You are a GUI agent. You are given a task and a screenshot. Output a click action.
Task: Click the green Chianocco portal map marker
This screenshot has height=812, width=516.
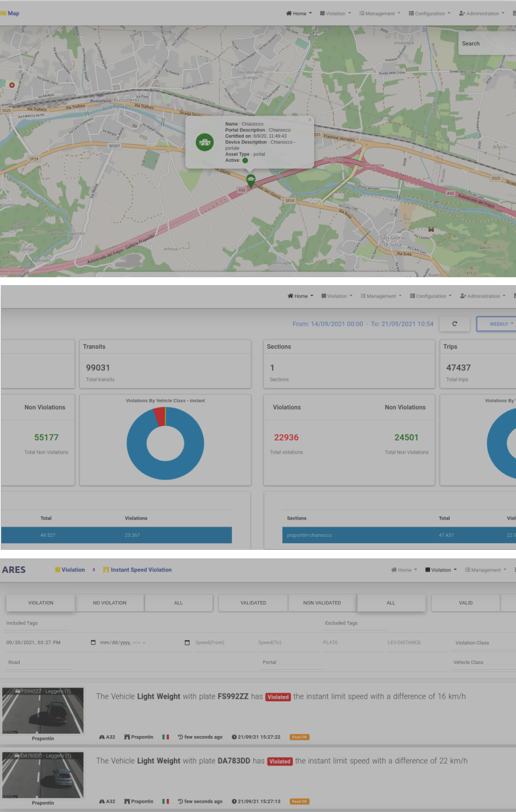tap(250, 181)
